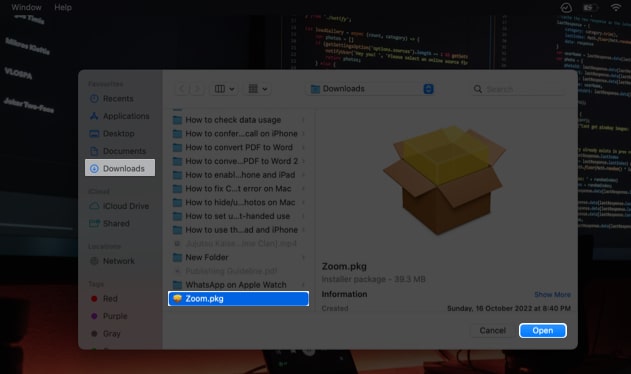Open the Window menu
631x374 pixels.
[26, 7]
